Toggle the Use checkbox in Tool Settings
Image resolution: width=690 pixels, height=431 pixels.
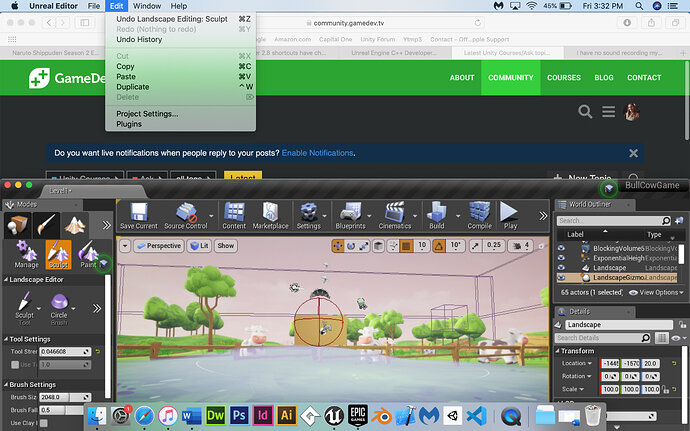tap(15, 365)
